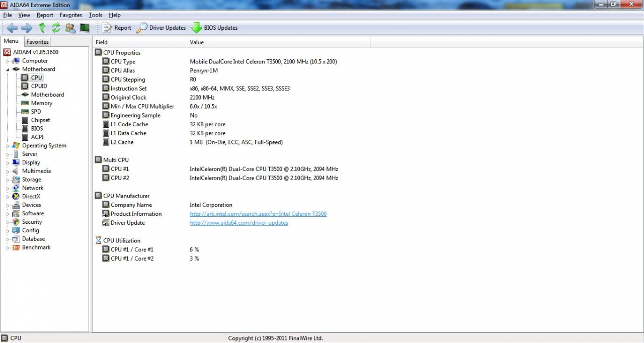This screenshot has height=343, width=644.
Task: Collapse the Motherboard tree node
Action: 8,69
